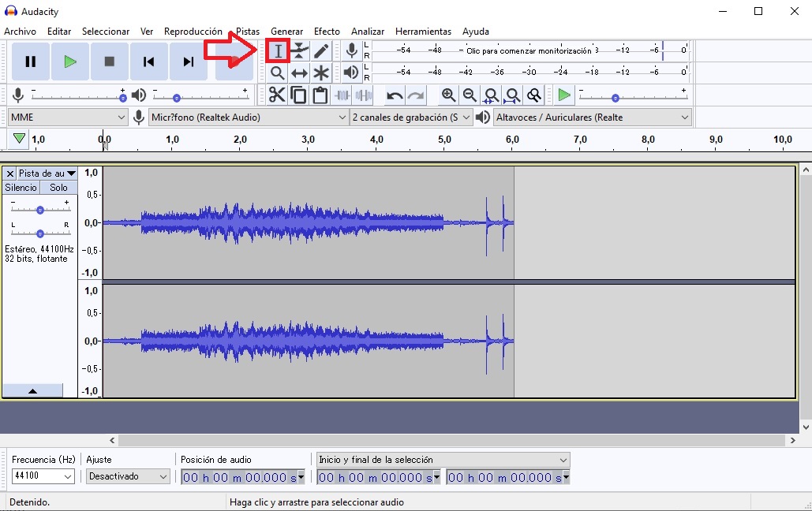Open the Efecto menu
Screen dimensions: 812x511
pyautogui.click(x=327, y=32)
